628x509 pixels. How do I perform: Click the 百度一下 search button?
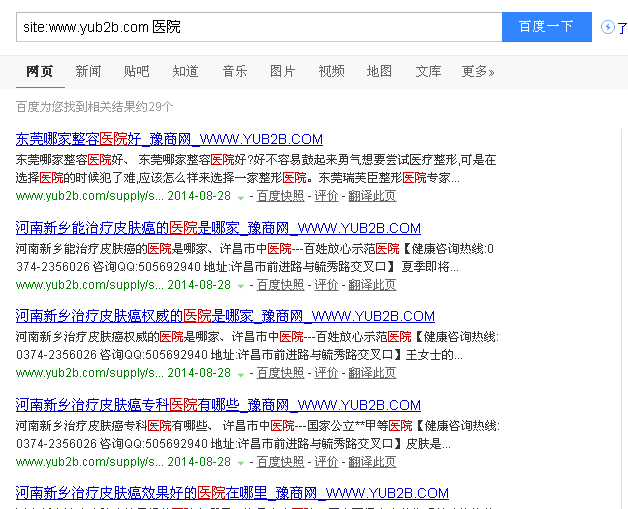[x=547, y=27]
